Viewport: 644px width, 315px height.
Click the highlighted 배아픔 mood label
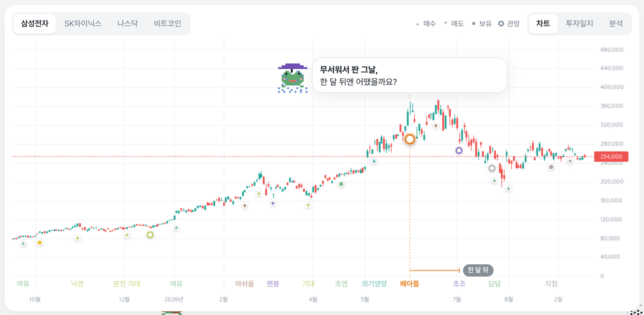click(410, 284)
